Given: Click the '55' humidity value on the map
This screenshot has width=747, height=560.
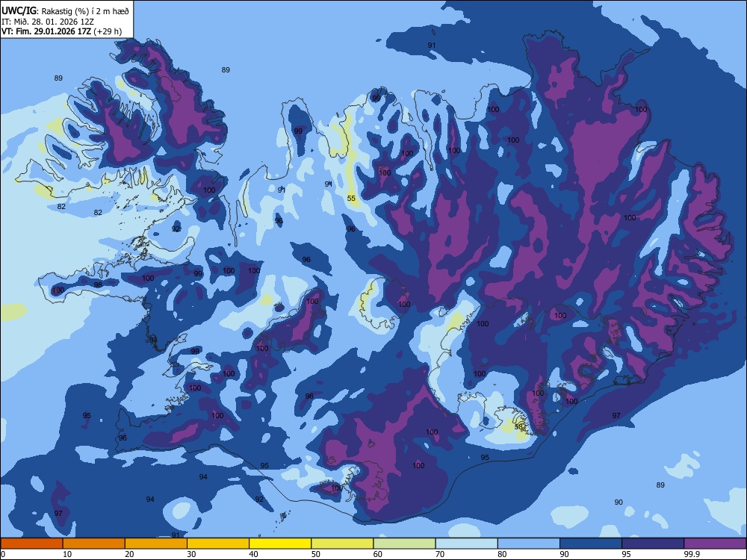Looking at the screenshot, I should click(351, 198).
